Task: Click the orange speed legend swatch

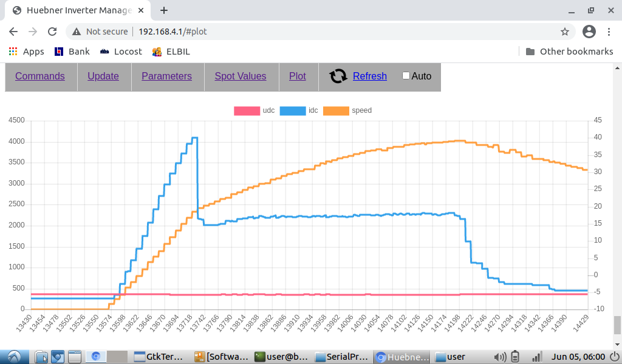Action: 336,110
